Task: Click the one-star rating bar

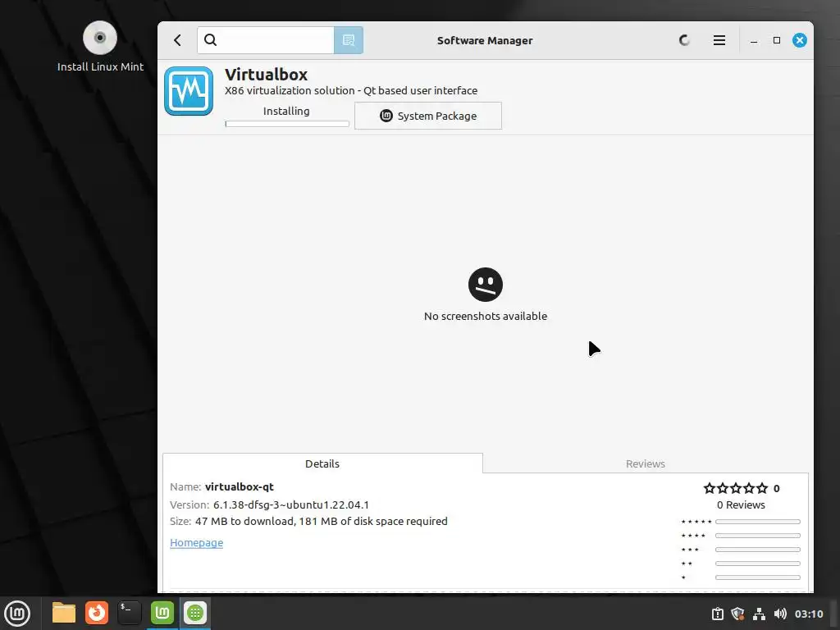Action: point(757,577)
